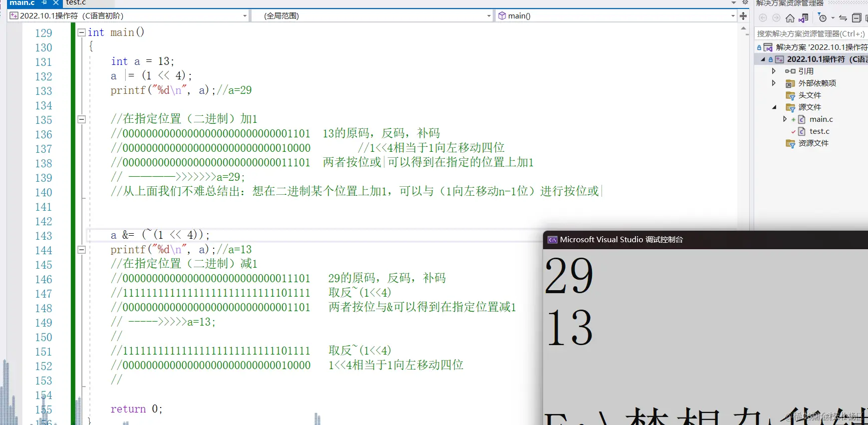Click on 'int a = 13;' code line
The height and width of the screenshot is (425, 868).
[x=142, y=61]
